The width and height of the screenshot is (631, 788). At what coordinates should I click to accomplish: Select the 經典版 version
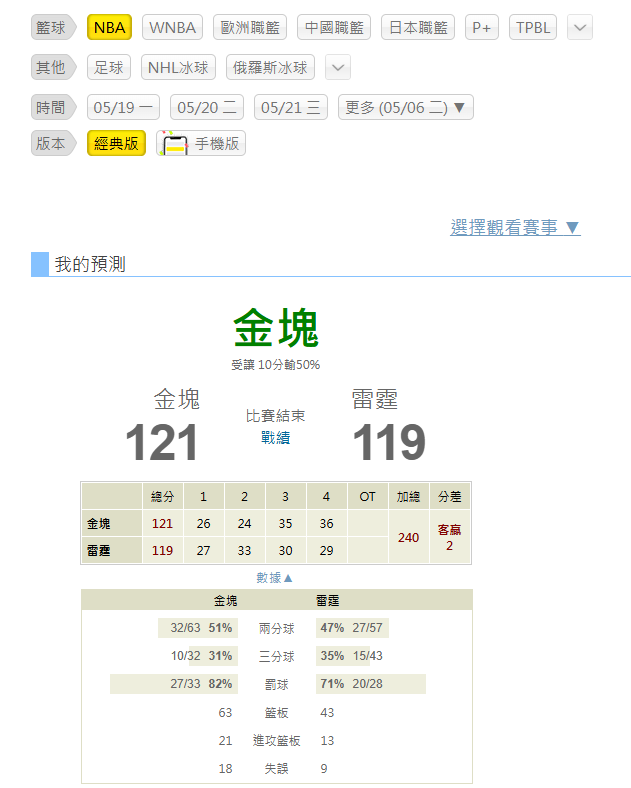116,143
